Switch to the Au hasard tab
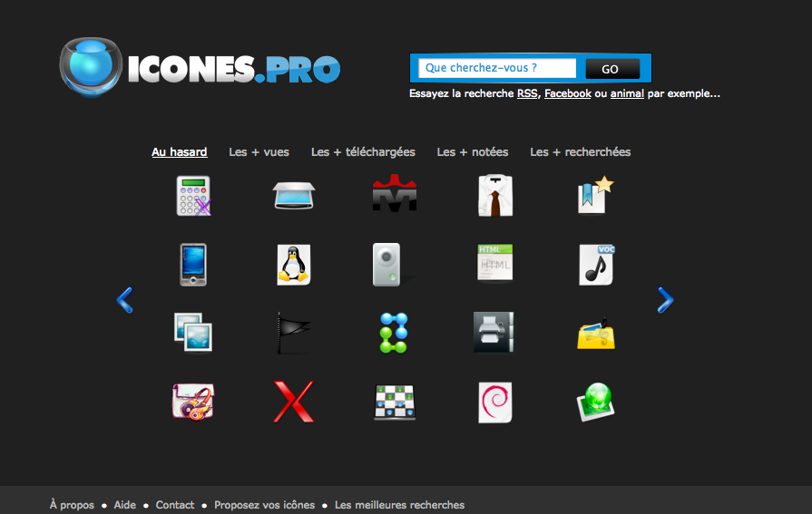Viewport: 812px width, 514px height. (179, 152)
